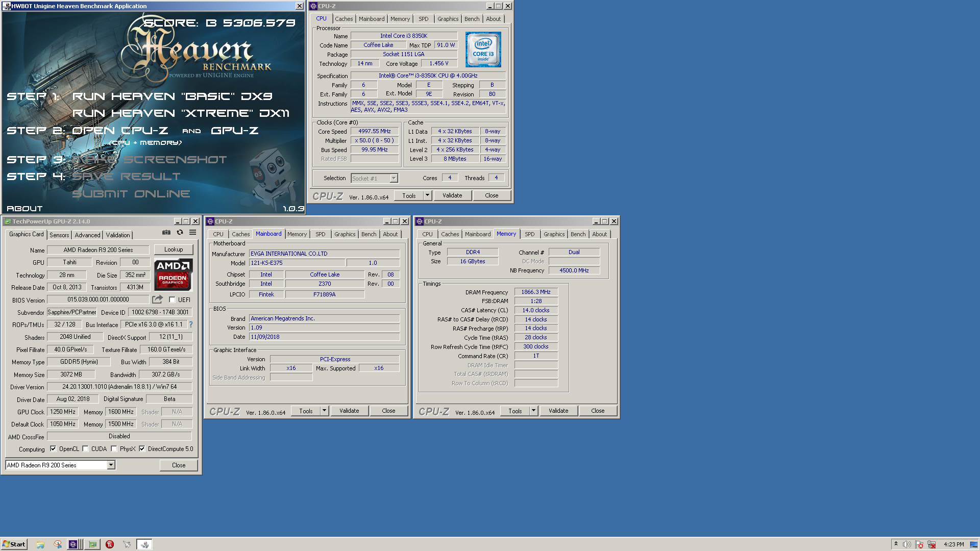Viewport: 980px width, 551px height.
Task: Toggle the CUDA checkbox
Action: (85, 449)
